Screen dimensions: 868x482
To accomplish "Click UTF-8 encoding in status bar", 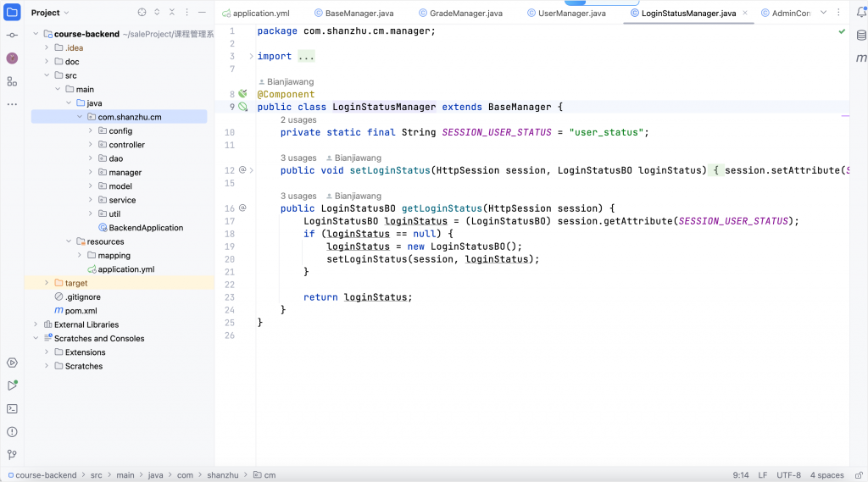I will (x=787, y=475).
